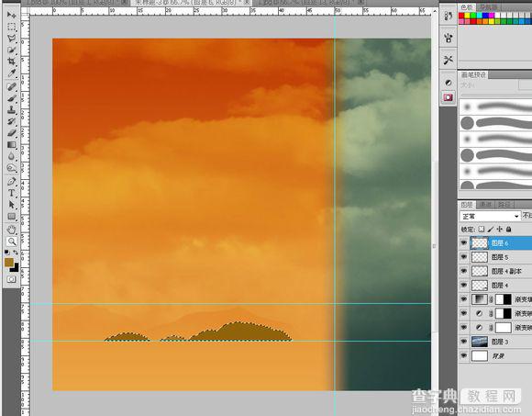Select the Eyedropper tool
Image resolution: width=532 pixels, height=416 pixels.
click(12, 73)
